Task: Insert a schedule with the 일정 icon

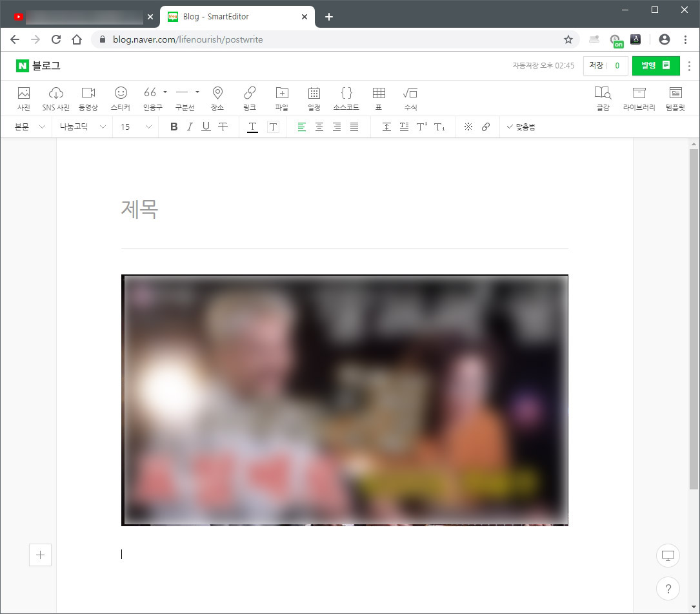Action: coord(314,98)
